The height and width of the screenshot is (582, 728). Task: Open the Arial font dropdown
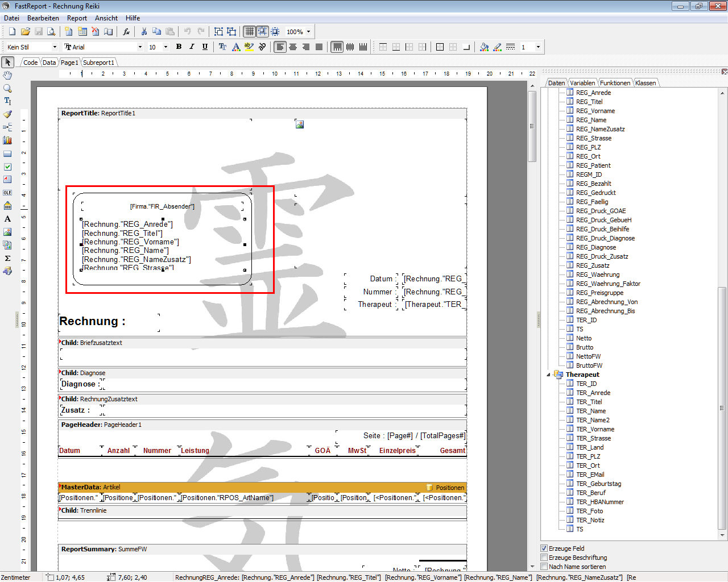tap(140, 47)
